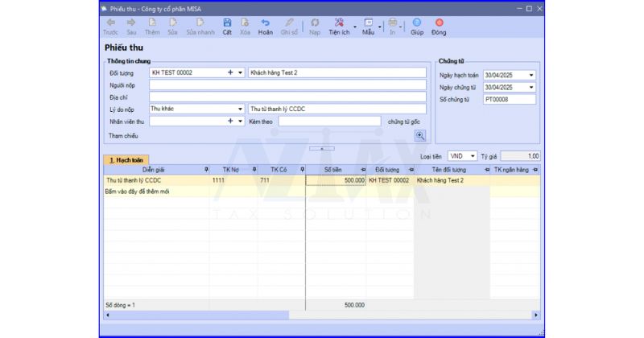Click the plus icon beside Đối tượng
The image size is (644, 338).
(230, 72)
